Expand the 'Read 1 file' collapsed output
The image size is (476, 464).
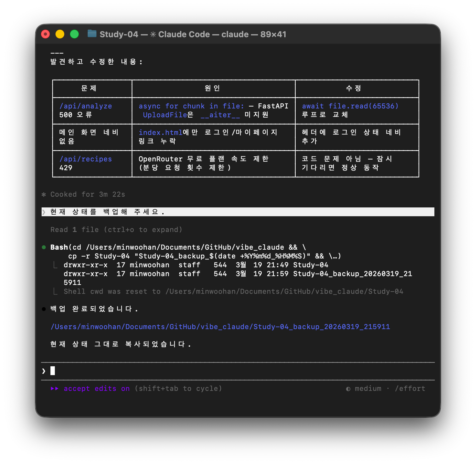click(116, 230)
